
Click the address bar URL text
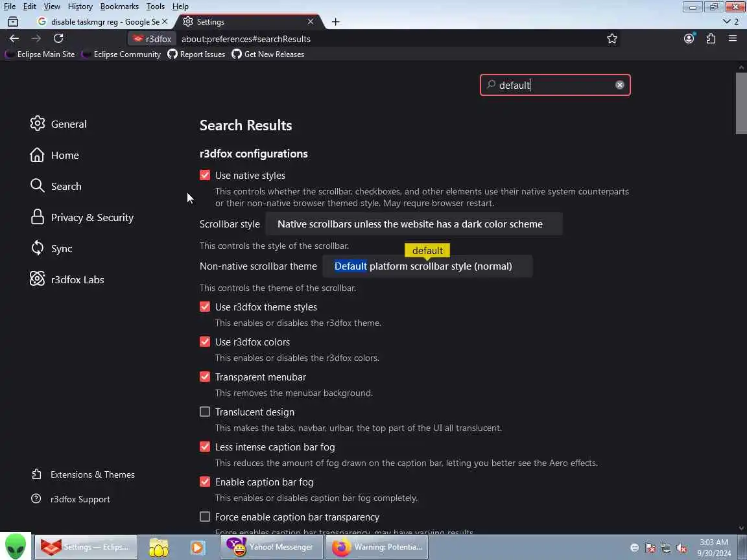(x=246, y=39)
